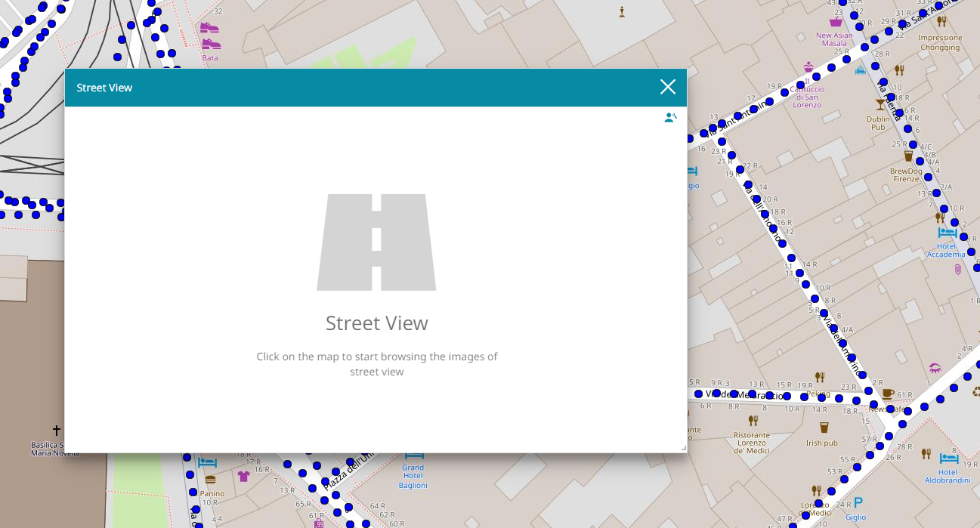
Task: Click the Street View title bar text
Action: click(104, 88)
